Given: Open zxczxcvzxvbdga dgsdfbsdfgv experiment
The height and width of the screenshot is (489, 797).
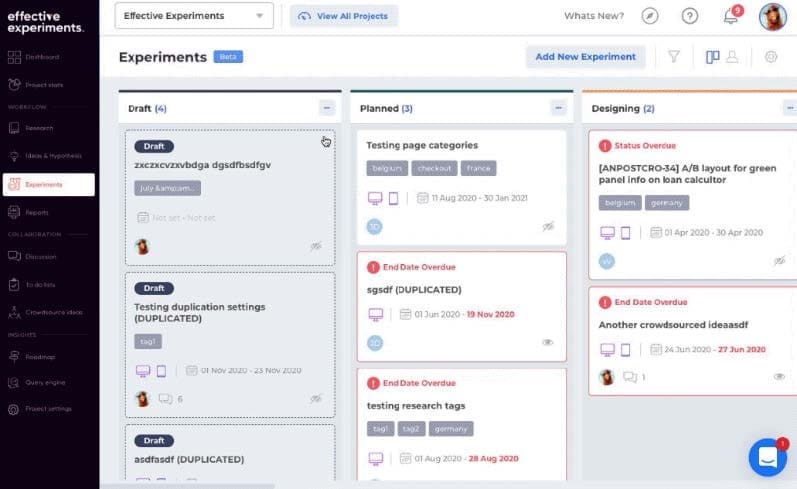Looking at the screenshot, I should pos(202,165).
